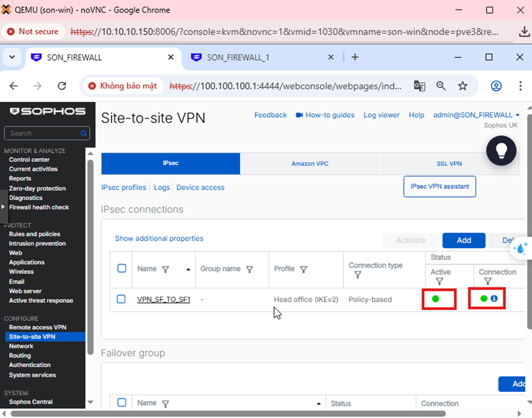Click the Group name filter icon
The height and width of the screenshot is (418, 532).
tap(250, 270)
